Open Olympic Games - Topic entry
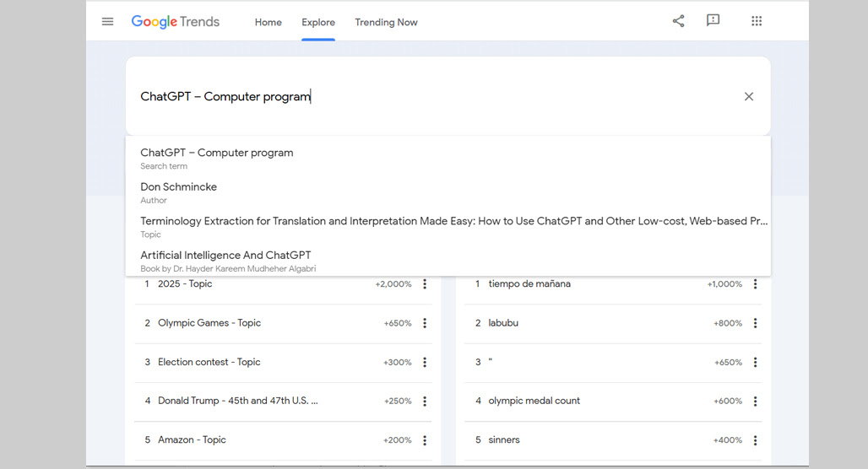Image resolution: width=868 pixels, height=469 pixels. [209, 323]
